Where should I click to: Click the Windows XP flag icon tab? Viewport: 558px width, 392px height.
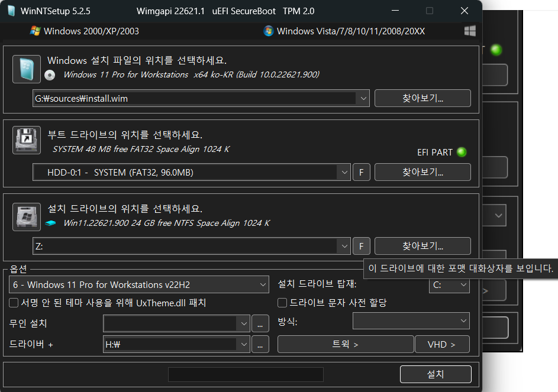[x=36, y=31]
